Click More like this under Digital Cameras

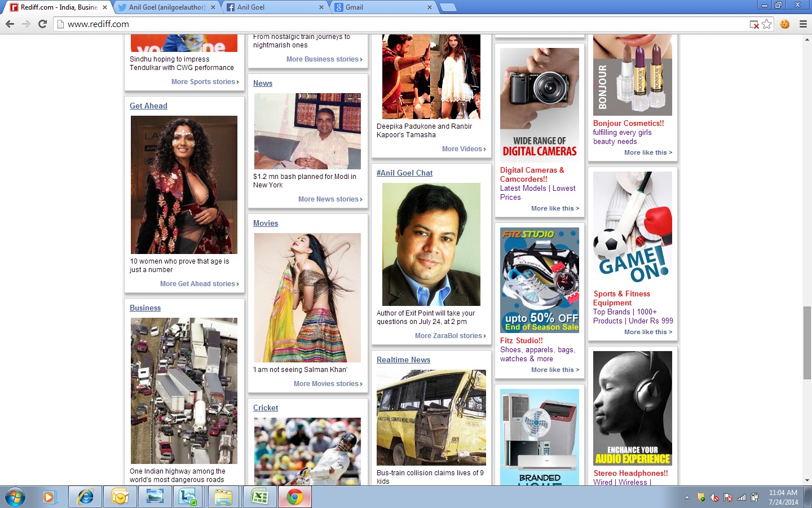click(555, 208)
